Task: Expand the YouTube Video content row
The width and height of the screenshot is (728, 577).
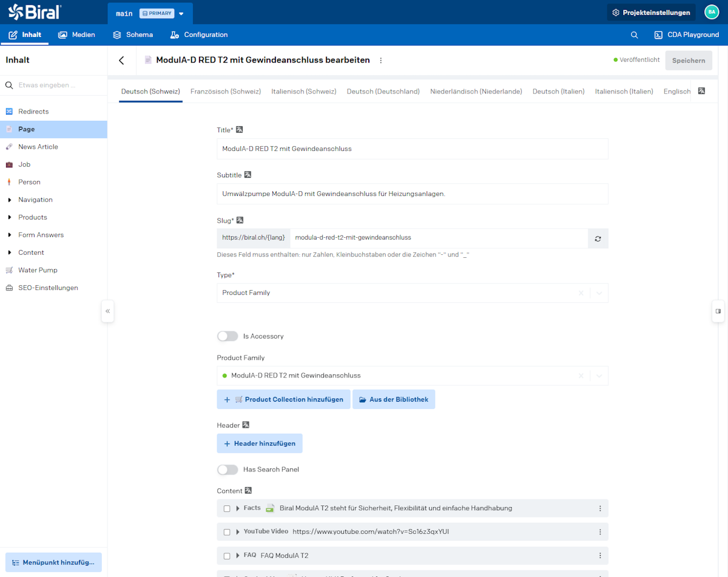Action: tap(238, 532)
